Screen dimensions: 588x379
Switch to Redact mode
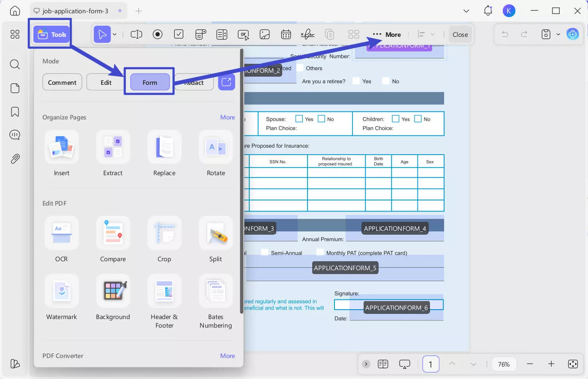click(194, 82)
